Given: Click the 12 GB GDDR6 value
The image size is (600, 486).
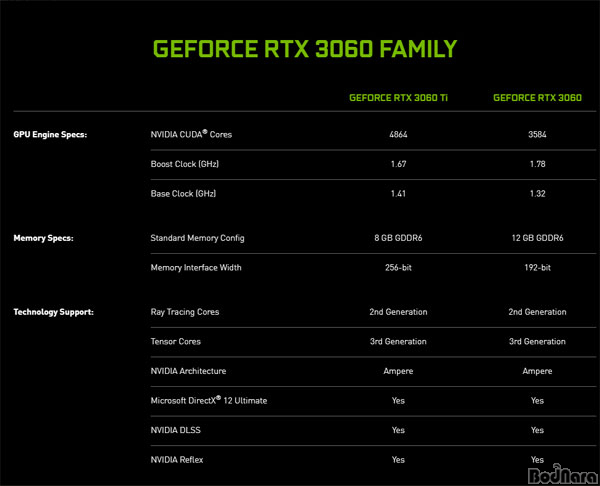Looking at the screenshot, I should tap(538, 238).
